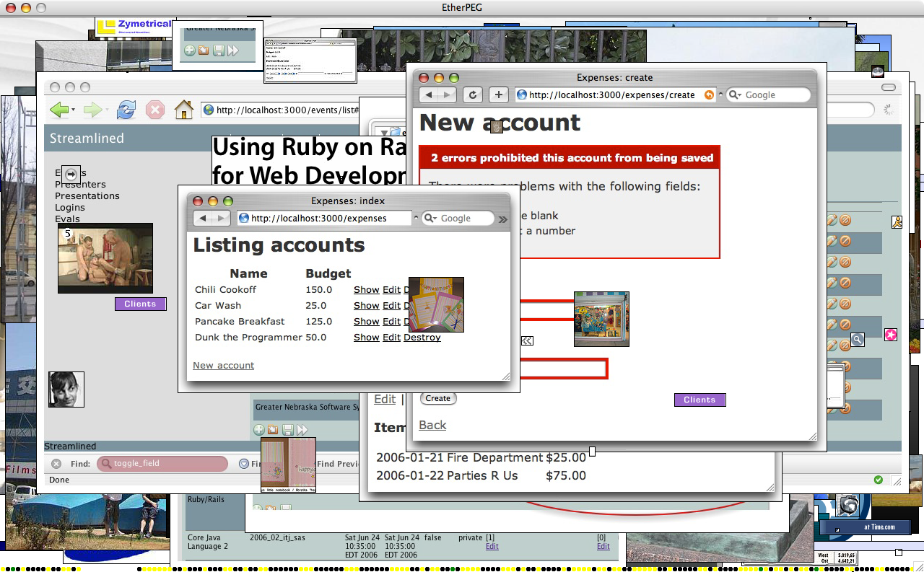Click Destroy for Dunk the Programmer
Screen dimensions: 924x572
[x=422, y=337]
